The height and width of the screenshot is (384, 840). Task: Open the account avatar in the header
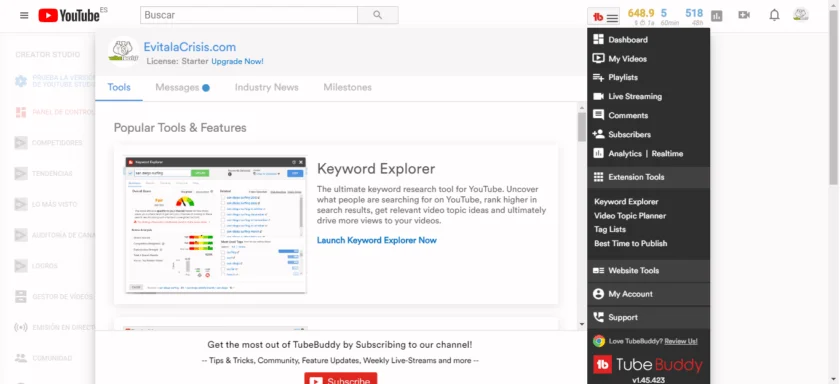tap(801, 15)
